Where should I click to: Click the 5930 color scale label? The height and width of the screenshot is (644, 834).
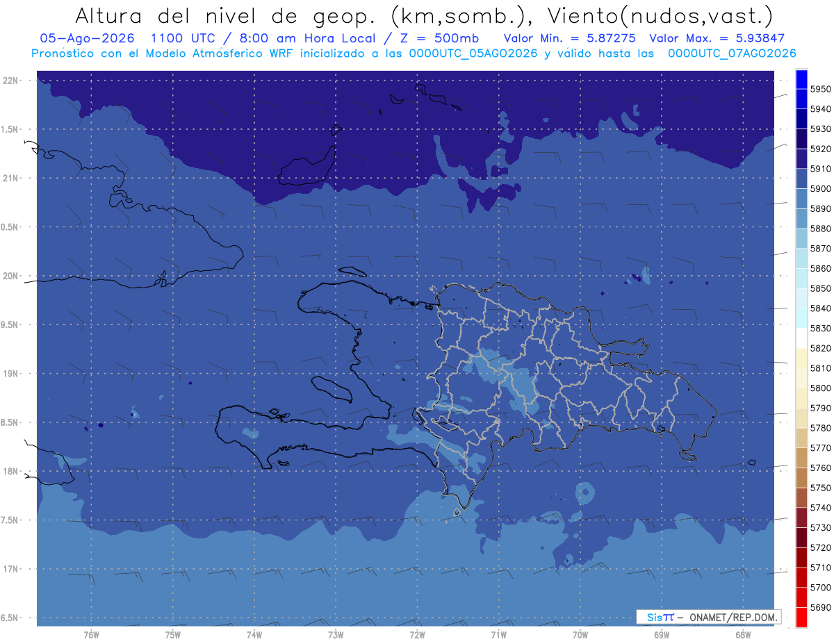tap(821, 129)
